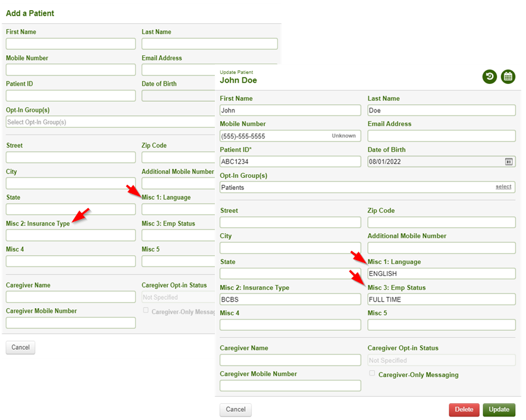This screenshot has height=420, width=526.
Task: Toggle Caregiver-Only checkbox in Add a Patient form
Action: [x=146, y=311]
